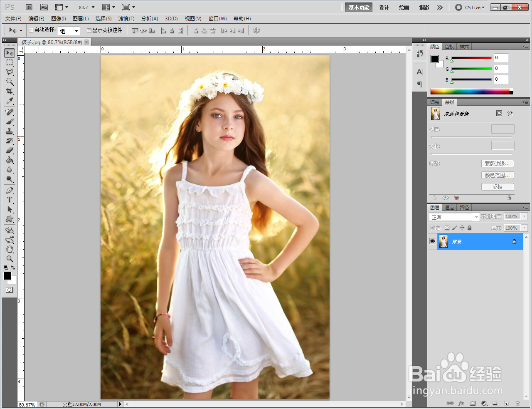Open the opacity slider arrow

(525, 216)
